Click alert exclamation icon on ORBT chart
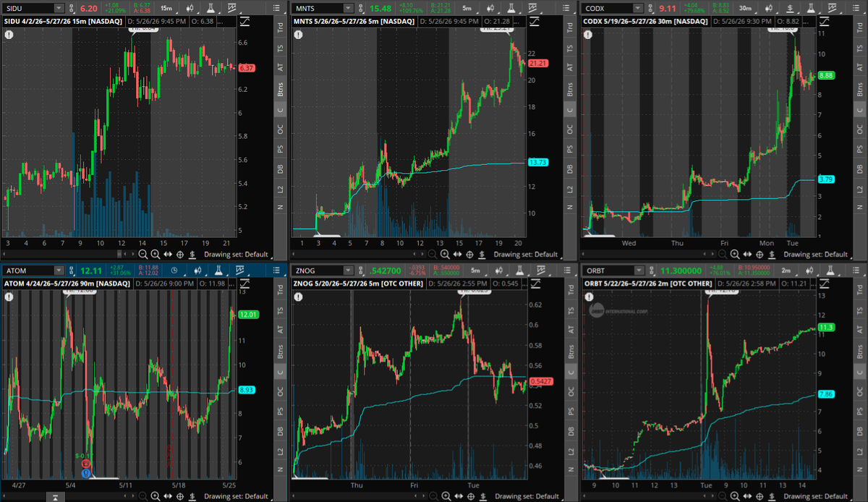Image resolution: width=868 pixels, height=502 pixels. click(589, 297)
